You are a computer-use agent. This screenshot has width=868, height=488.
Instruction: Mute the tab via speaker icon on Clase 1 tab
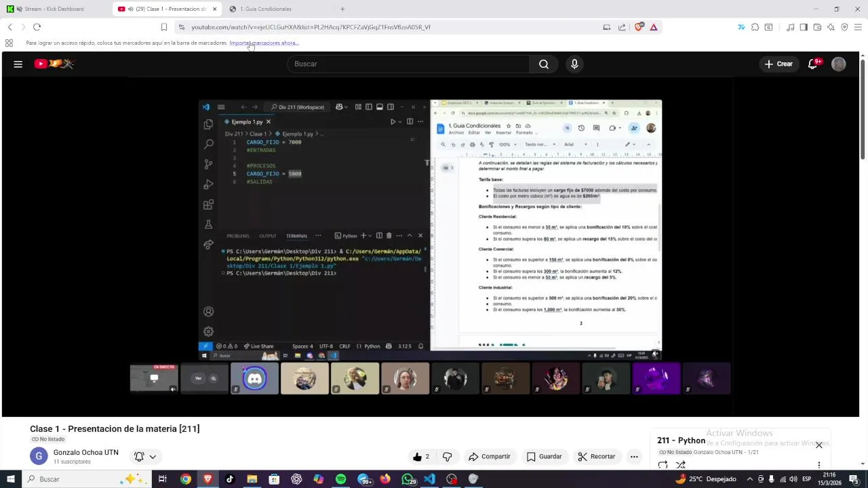tap(130, 9)
